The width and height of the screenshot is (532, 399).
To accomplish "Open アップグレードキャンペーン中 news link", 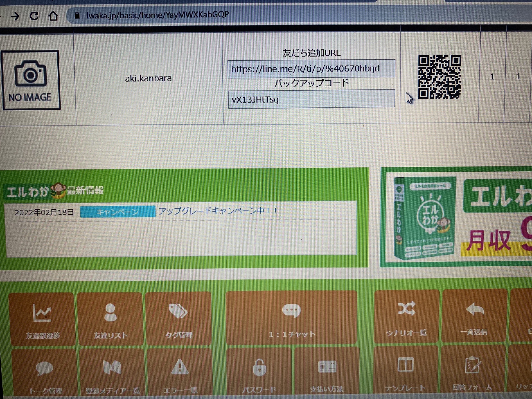I will 218,211.
